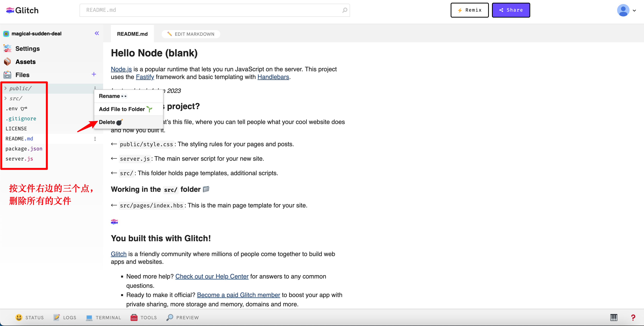
Task: Click the Hello Node (blank) heading
Action: (154, 53)
